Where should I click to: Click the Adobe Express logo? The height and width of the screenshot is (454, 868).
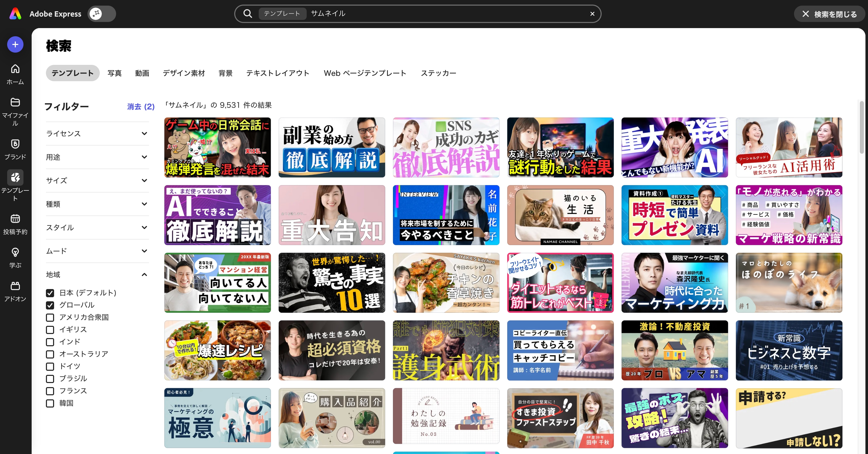[x=15, y=14]
